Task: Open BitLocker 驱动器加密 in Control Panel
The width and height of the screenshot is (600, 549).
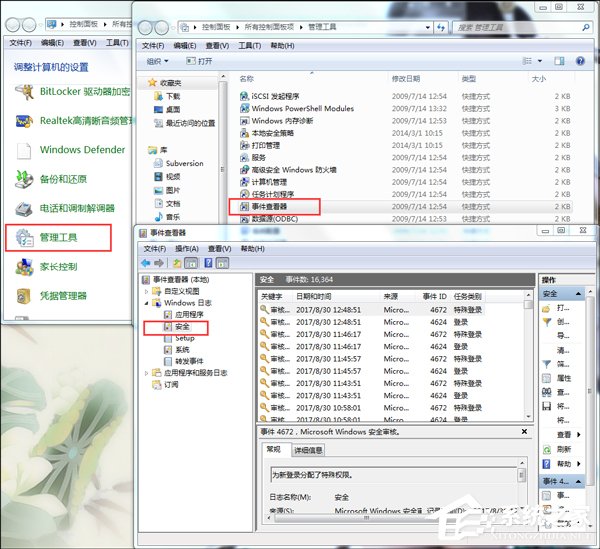Action: 73,92
